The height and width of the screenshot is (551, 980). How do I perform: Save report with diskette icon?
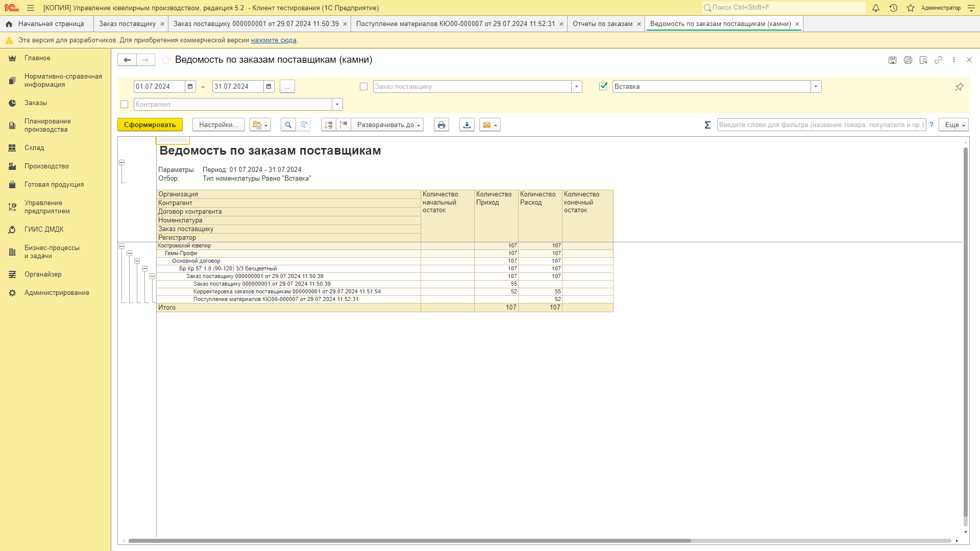[x=892, y=60]
